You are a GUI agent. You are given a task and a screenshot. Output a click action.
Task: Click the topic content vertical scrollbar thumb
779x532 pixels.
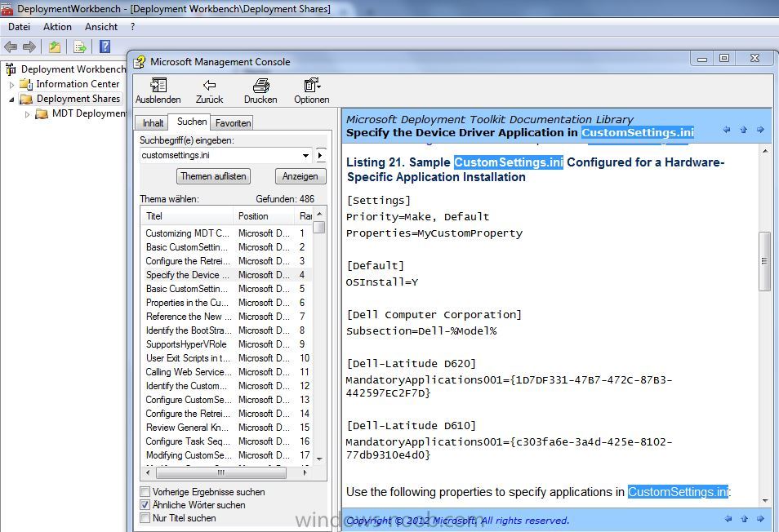(764, 261)
